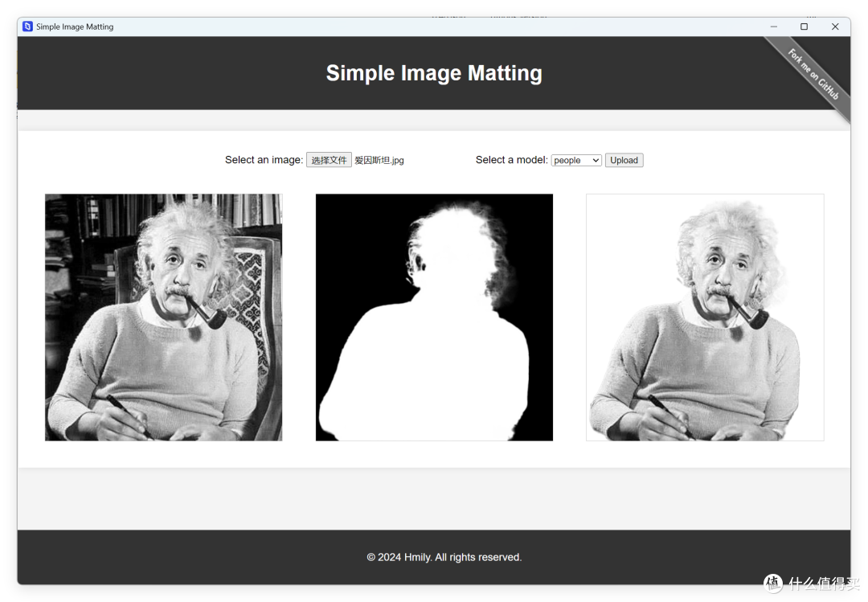Click the matted result image with white background

(705, 317)
